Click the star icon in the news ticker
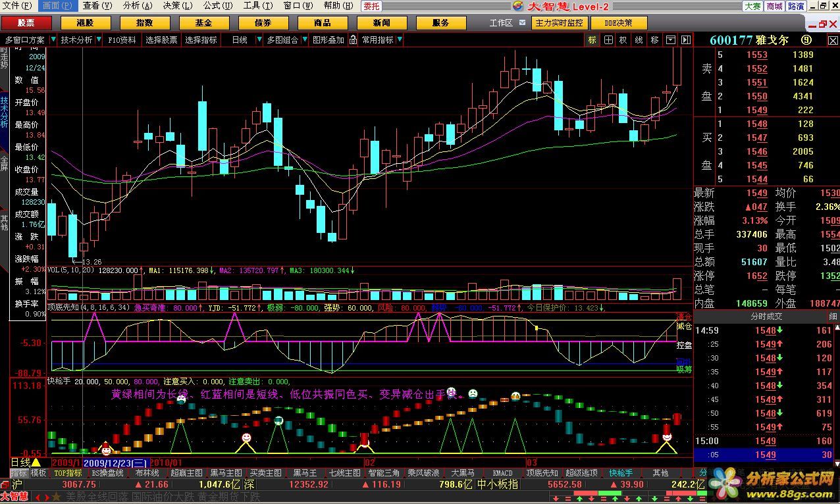 click(56, 497)
